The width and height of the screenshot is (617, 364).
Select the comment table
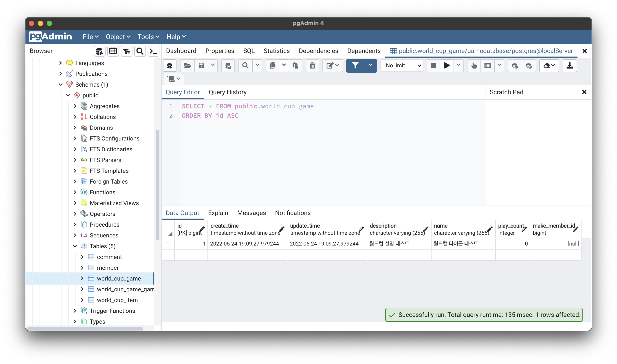coord(109,257)
